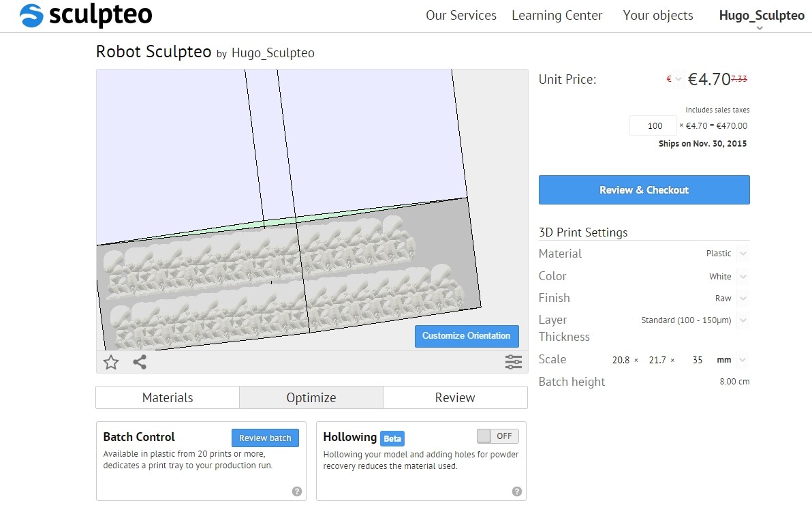Click the scale field showing 20.8
812x516 pixels.
(621, 359)
